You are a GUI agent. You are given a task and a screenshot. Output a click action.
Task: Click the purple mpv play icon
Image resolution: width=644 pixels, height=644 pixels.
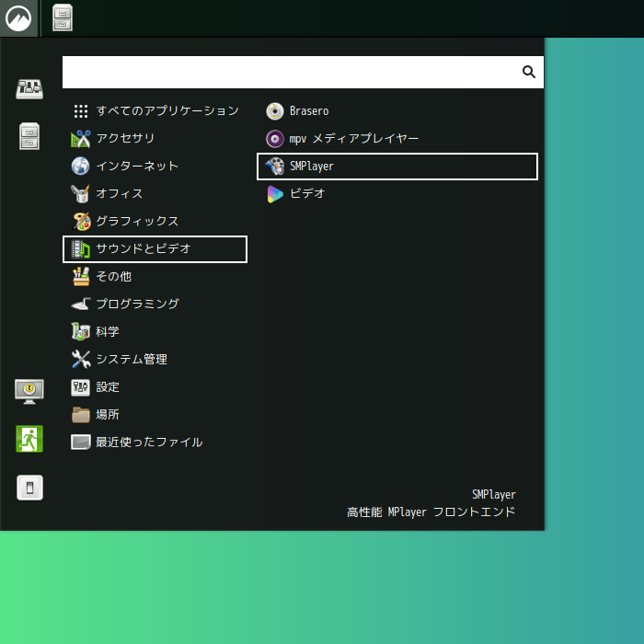(275, 138)
